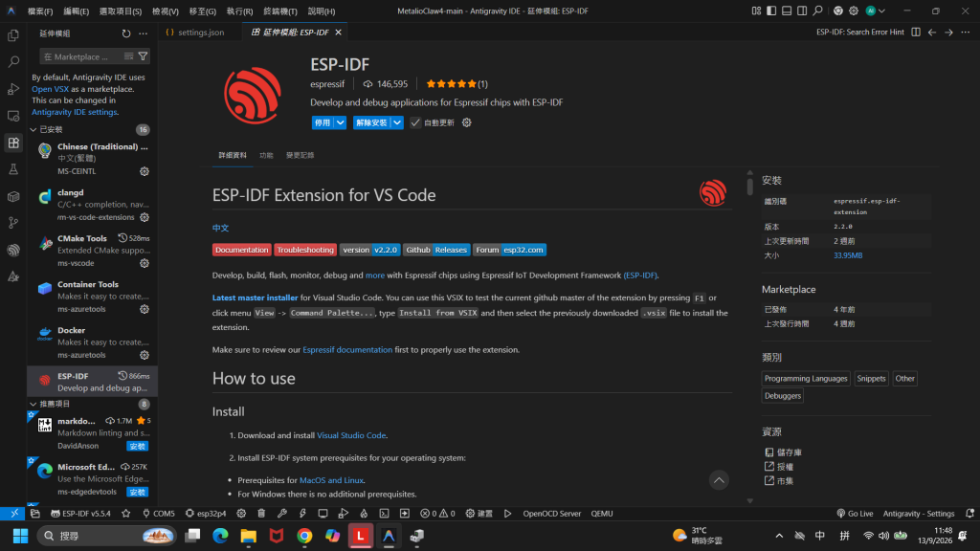The image size is (980, 551).
Task: Install the Microsoft Edge Tools extension
Action: [x=137, y=493]
